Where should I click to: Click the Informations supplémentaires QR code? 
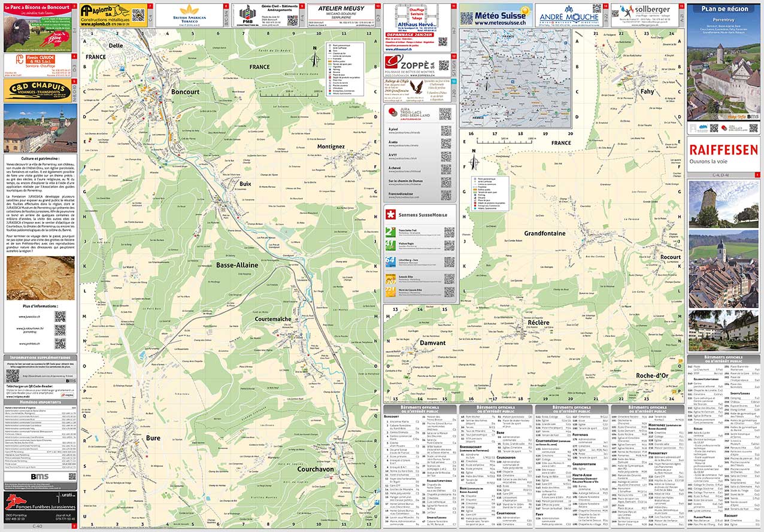click(x=13, y=376)
